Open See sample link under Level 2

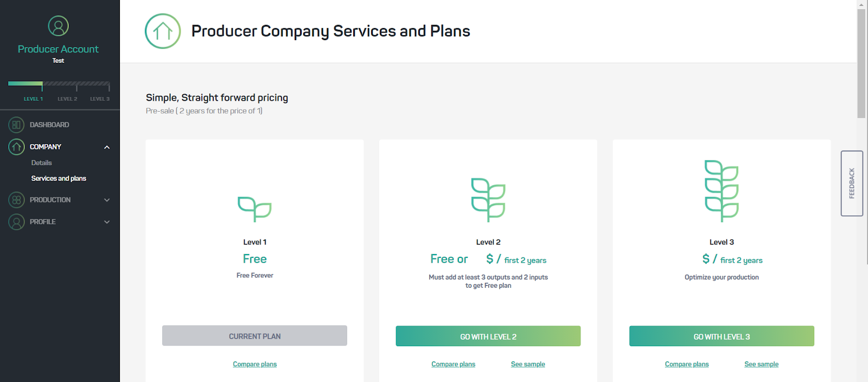[528, 364]
